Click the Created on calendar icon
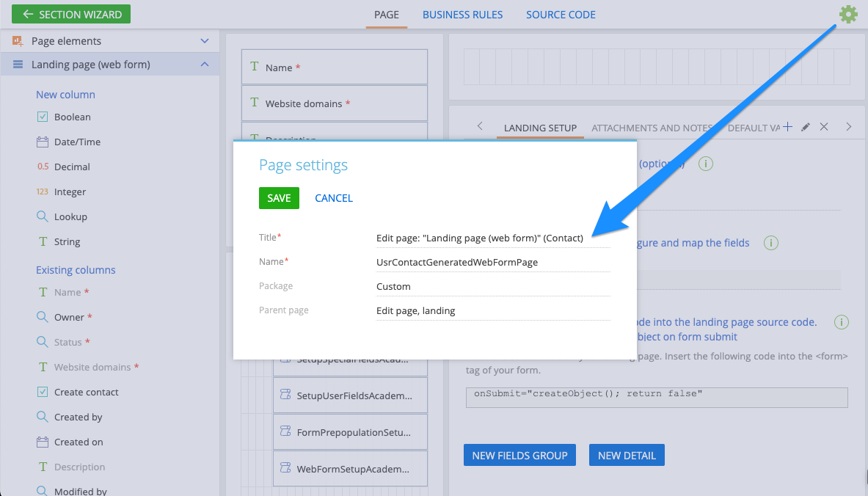Viewport: 868px width, 496px height. (42, 442)
